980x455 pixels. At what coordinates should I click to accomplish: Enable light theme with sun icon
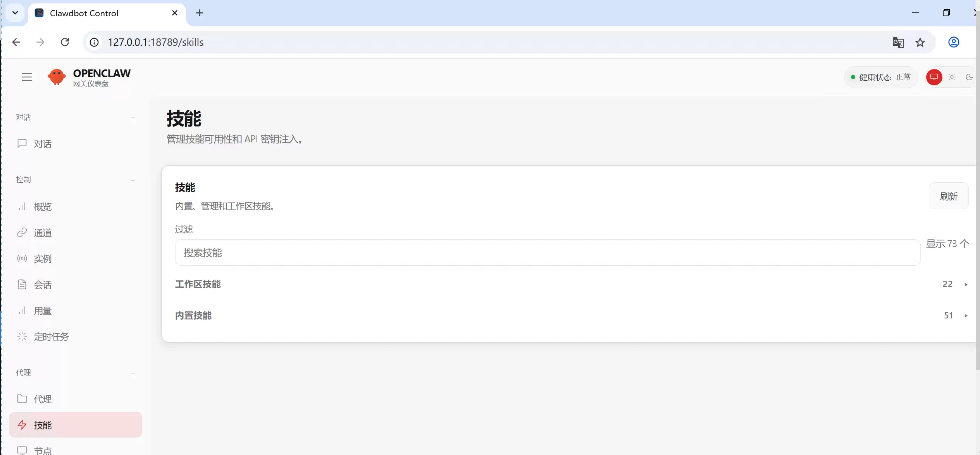(x=952, y=77)
